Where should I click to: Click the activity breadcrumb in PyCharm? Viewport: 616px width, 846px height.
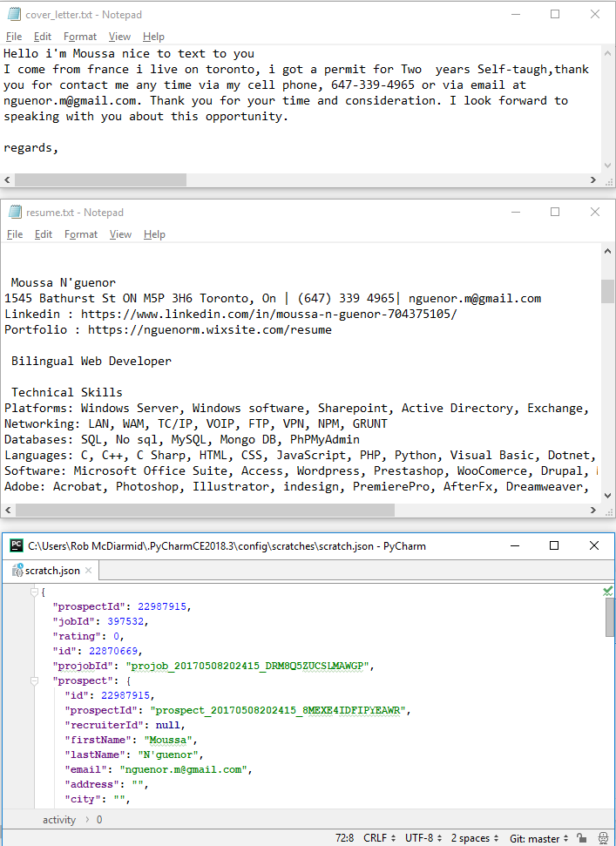coord(58,820)
